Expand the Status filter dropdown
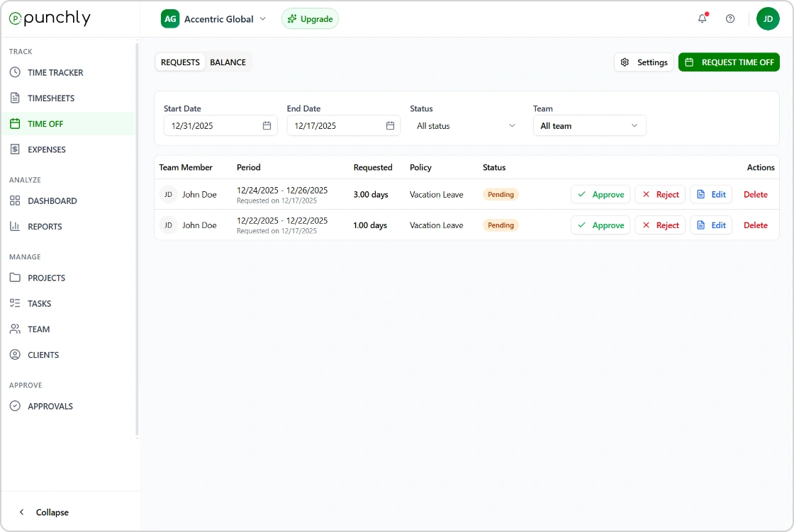Image resolution: width=794 pixels, height=532 pixels. click(x=466, y=126)
